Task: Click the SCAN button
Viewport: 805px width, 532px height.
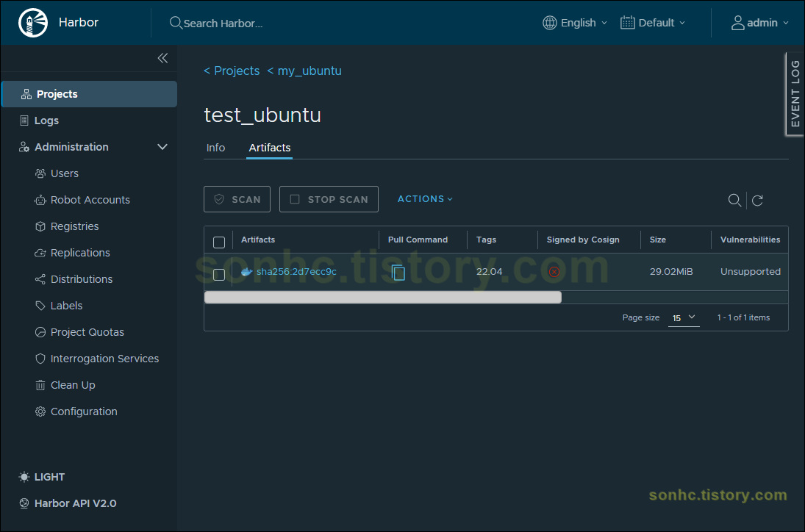Action: coord(237,199)
